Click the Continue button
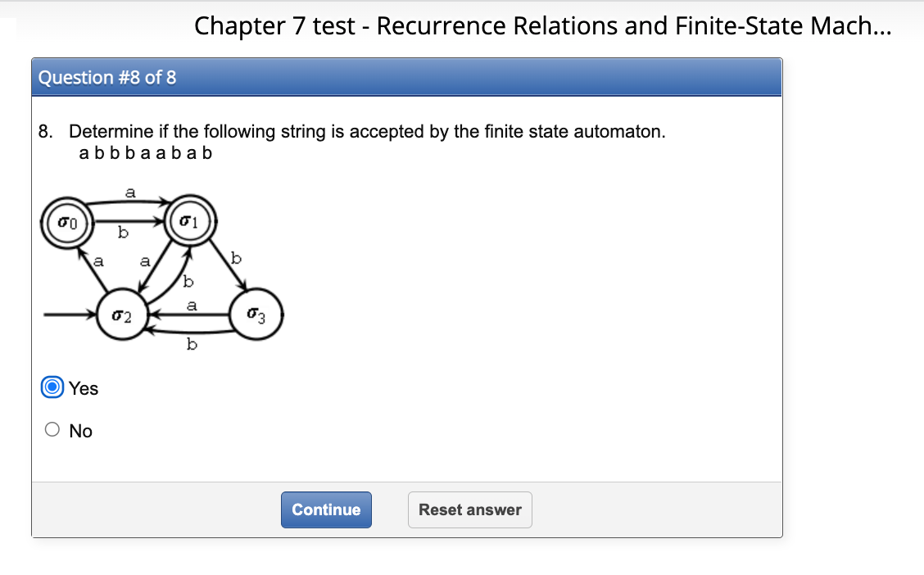The image size is (924, 575). [326, 509]
